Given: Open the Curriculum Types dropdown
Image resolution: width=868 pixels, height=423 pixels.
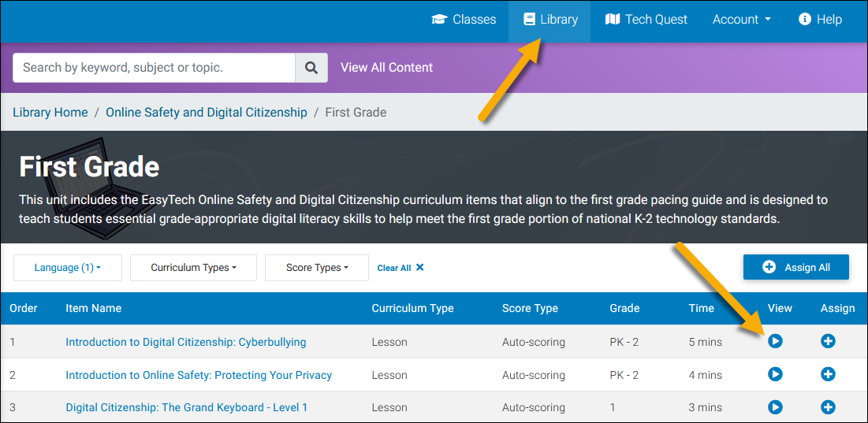Looking at the screenshot, I should [193, 268].
